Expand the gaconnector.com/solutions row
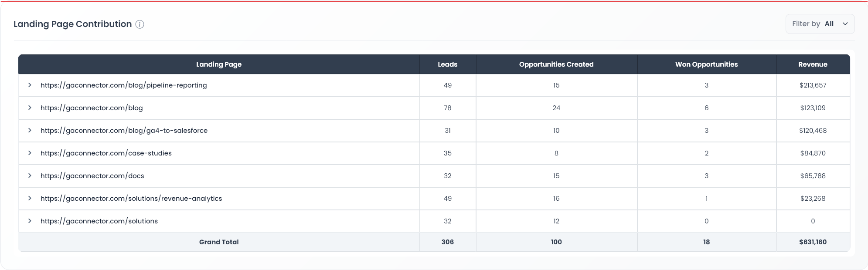The height and width of the screenshot is (270, 868). (30, 221)
